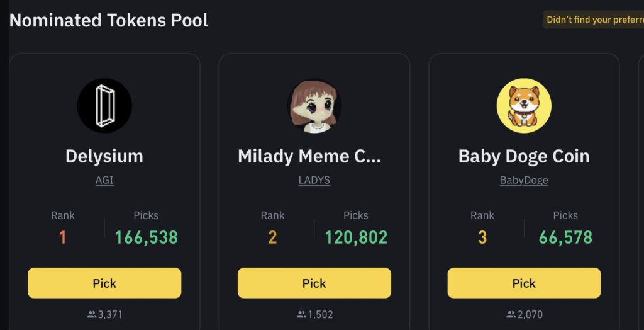Viewport: 644px width, 330px height.
Task: Pick the Delysium token
Action: 104,283
